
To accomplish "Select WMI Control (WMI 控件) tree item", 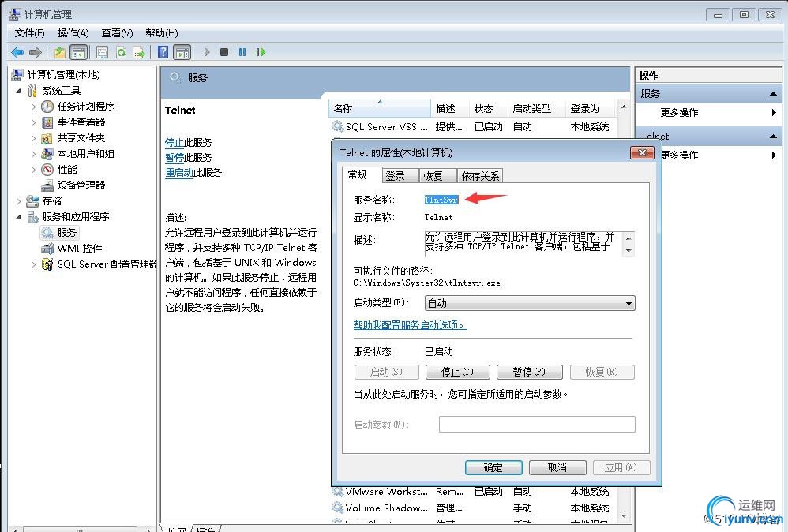I will tap(80, 248).
